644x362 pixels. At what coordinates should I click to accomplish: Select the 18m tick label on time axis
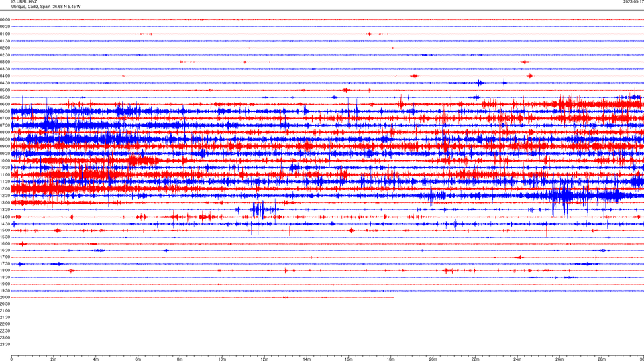tap(391, 359)
